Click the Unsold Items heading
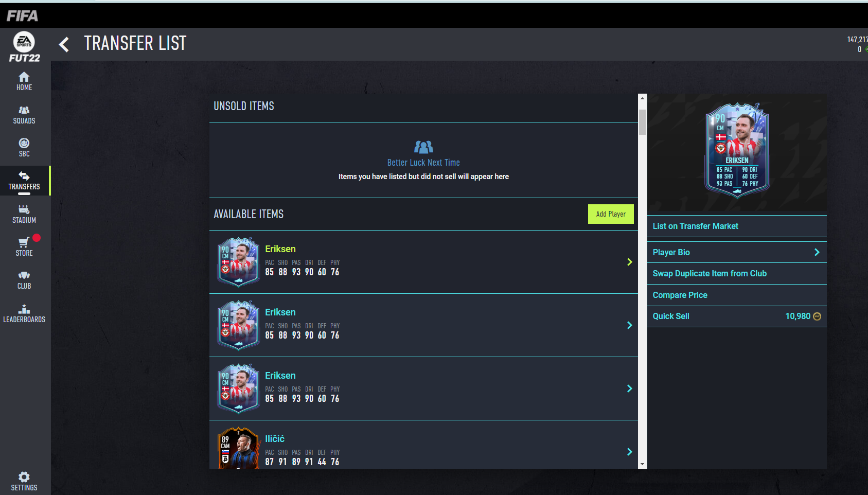 pyautogui.click(x=244, y=106)
